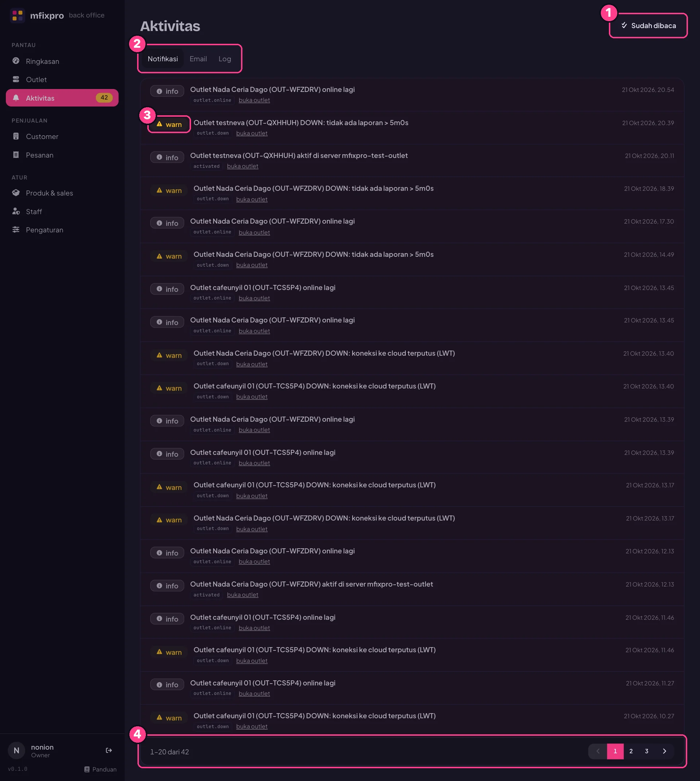
Task: Click info badge on 20.54 notification
Action: pyautogui.click(x=167, y=91)
